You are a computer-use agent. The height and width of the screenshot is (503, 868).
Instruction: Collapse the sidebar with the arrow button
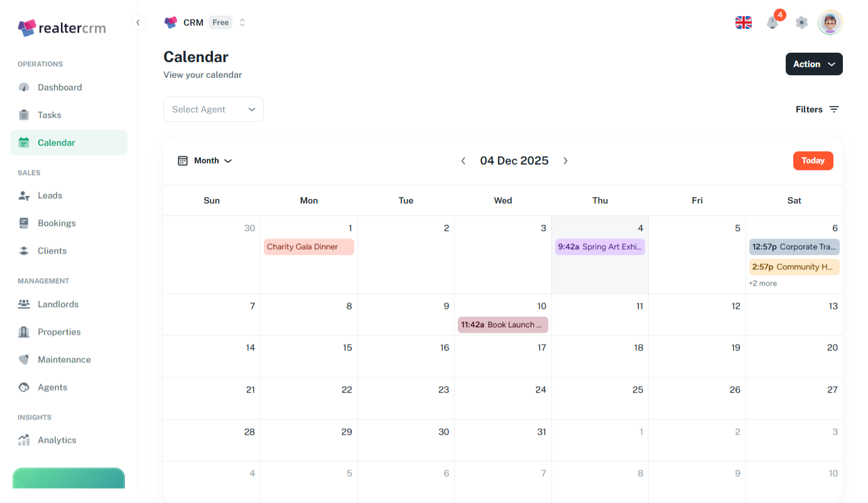(x=138, y=23)
